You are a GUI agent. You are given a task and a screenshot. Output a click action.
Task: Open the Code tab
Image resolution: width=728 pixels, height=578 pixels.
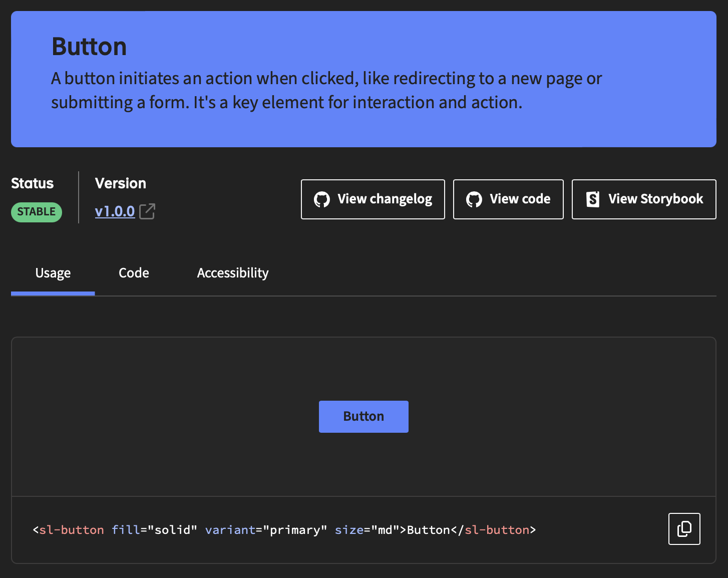pos(134,273)
